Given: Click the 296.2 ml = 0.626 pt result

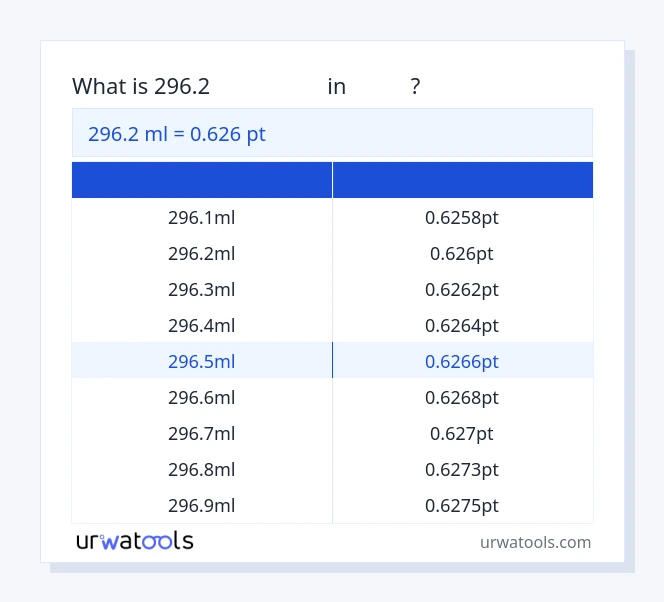Looking at the screenshot, I should (177, 134).
